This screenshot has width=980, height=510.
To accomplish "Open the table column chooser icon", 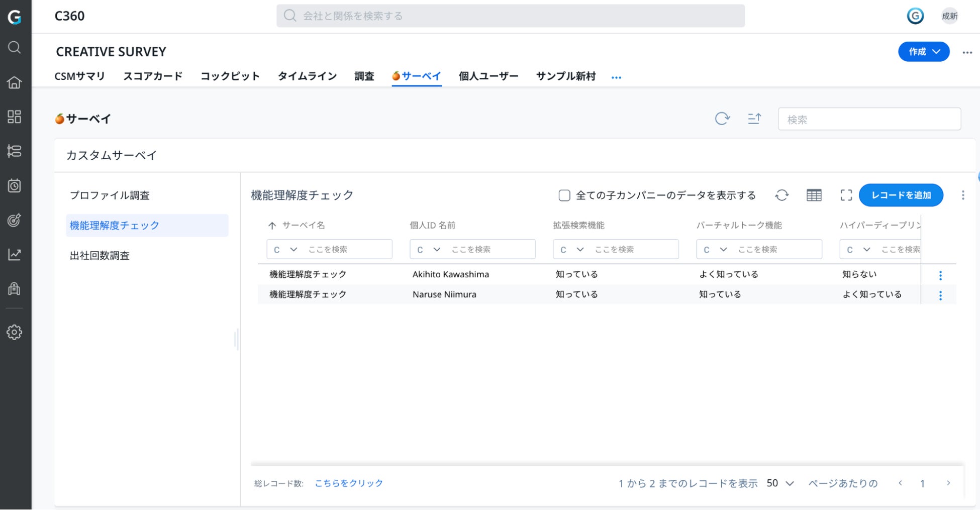I will 814,195.
